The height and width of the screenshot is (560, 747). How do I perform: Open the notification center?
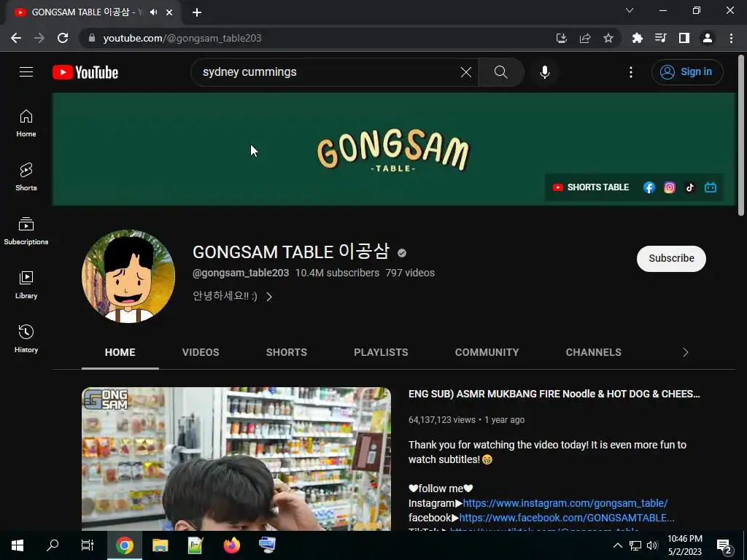(724, 545)
